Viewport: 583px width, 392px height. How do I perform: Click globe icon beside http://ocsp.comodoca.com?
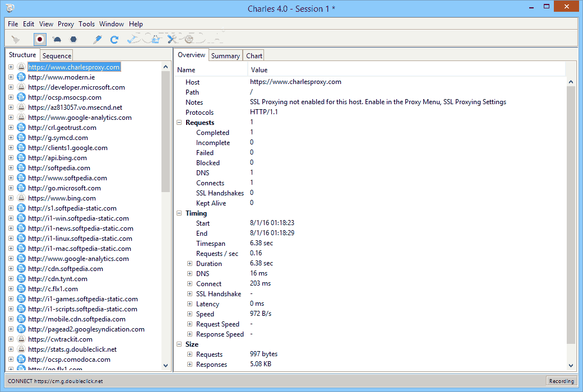tap(21, 359)
